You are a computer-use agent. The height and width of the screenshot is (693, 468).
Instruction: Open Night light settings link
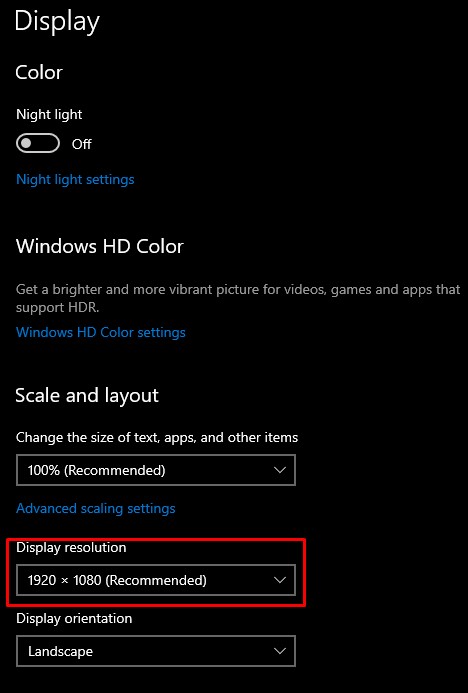[x=75, y=179]
